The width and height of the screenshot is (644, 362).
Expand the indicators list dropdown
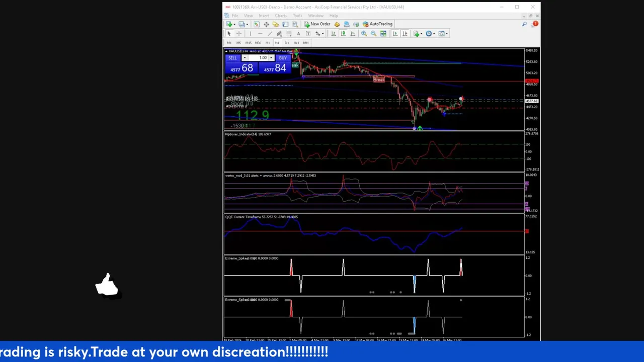click(x=421, y=34)
